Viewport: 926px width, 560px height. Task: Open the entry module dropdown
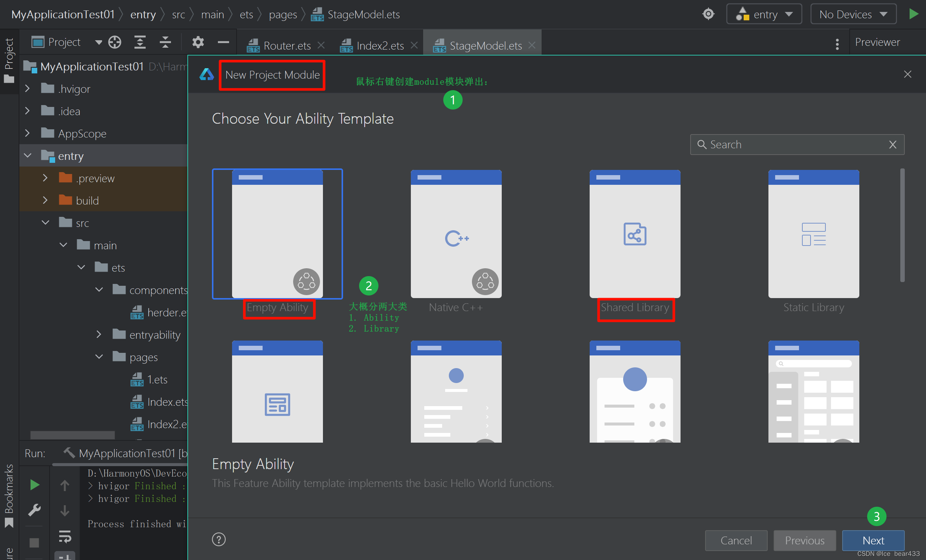pyautogui.click(x=764, y=14)
